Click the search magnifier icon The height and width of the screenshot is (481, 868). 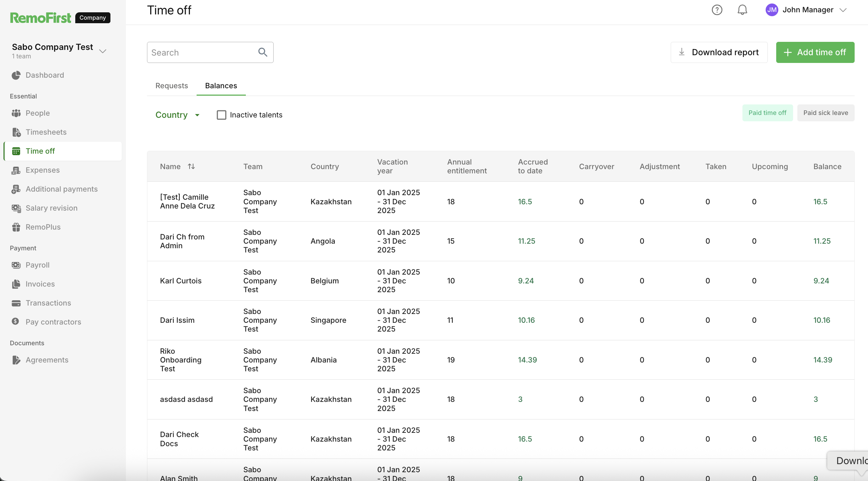pos(263,52)
